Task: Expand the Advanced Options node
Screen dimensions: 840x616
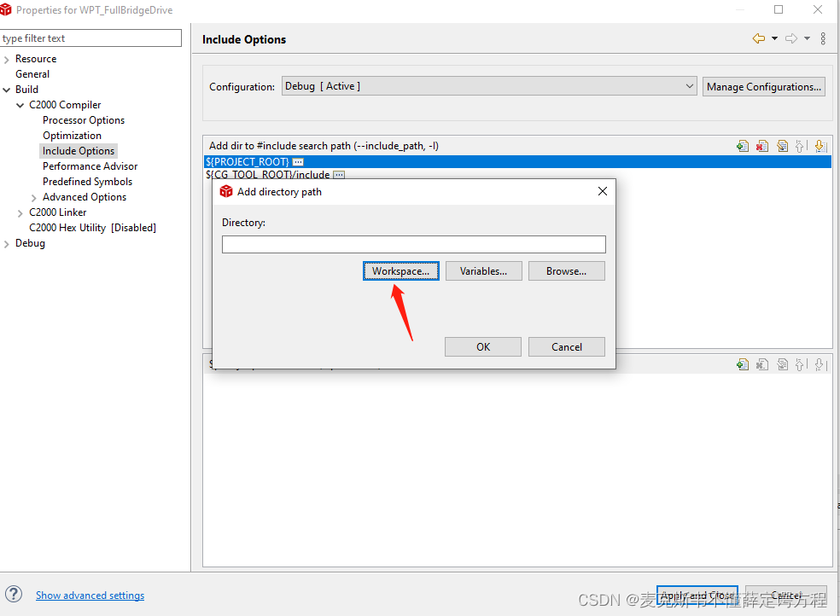Action: (x=34, y=198)
